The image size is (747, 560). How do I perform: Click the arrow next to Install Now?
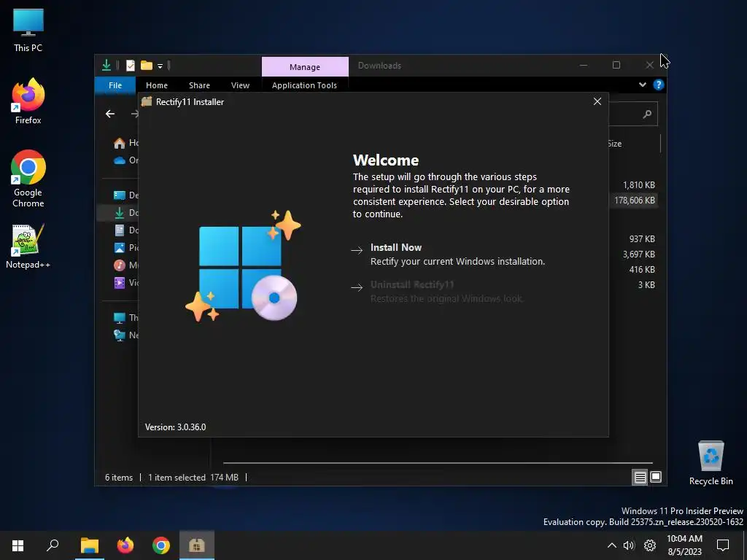357,250
